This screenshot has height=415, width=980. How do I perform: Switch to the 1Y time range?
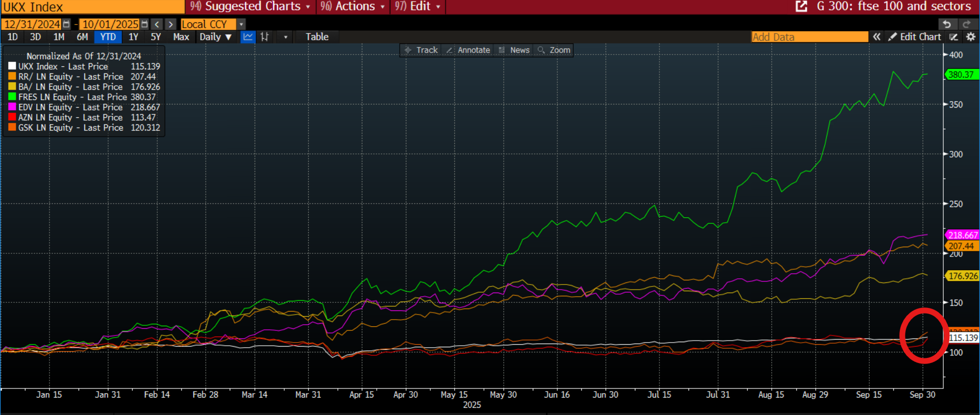pos(133,37)
